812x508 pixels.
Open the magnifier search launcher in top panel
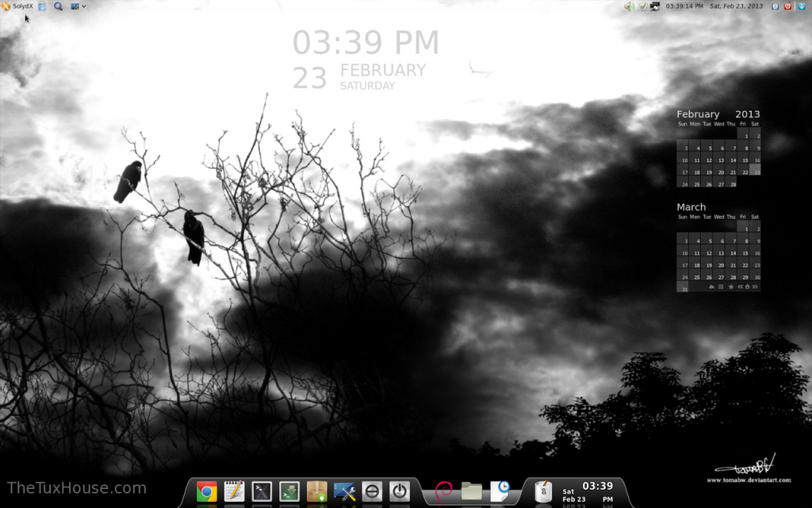tap(58, 6)
